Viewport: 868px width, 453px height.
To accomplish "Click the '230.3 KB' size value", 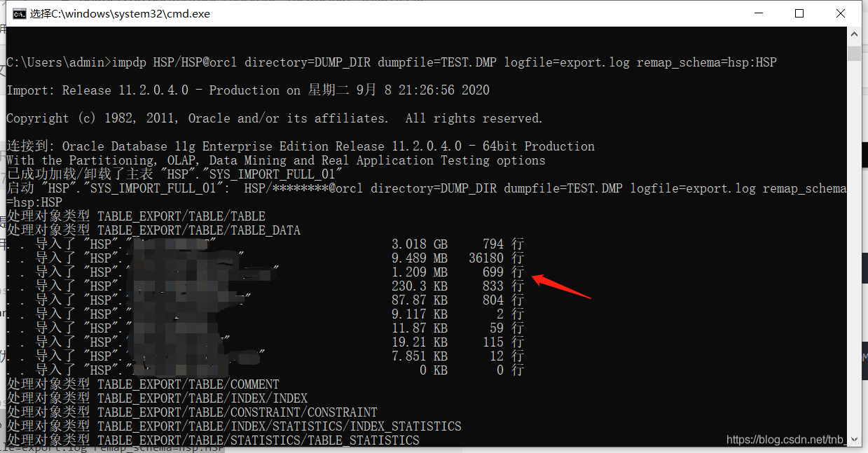I will [x=420, y=286].
